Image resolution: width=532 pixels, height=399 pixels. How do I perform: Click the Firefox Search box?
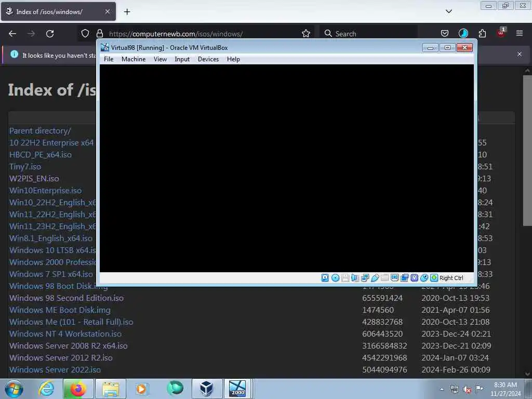pyautogui.click(x=368, y=34)
